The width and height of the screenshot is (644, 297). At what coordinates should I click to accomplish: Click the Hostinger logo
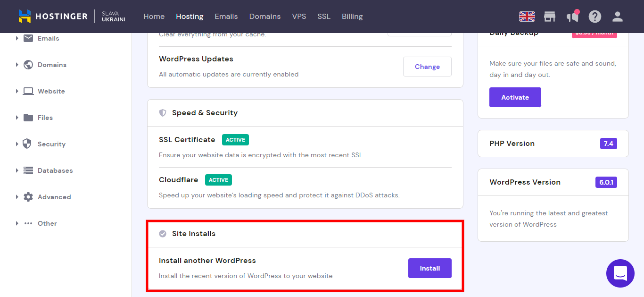click(x=53, y=17)
